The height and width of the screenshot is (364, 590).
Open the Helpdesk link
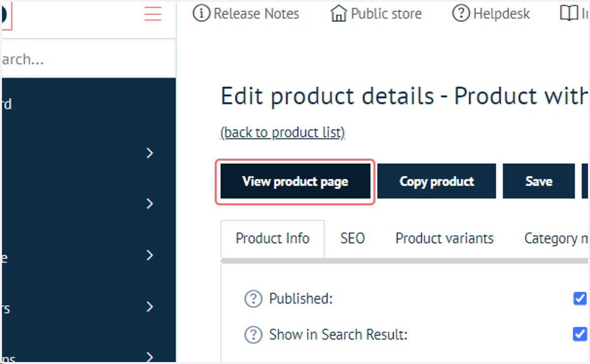(x=491, y=14)
